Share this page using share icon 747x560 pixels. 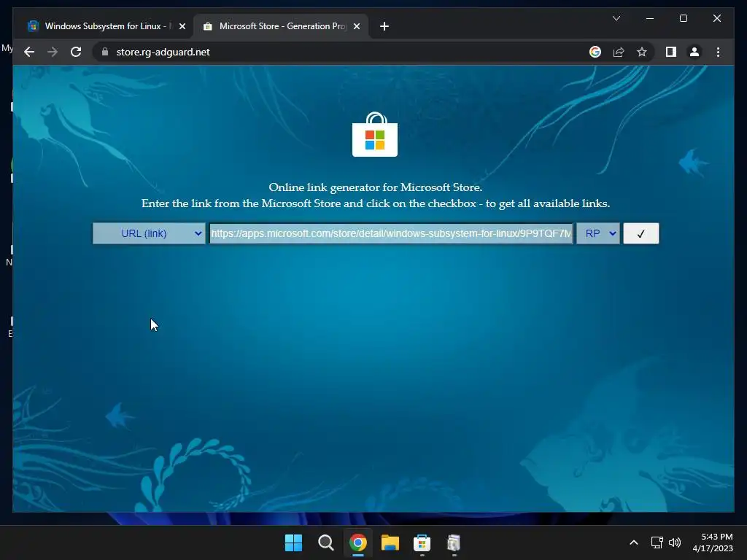point(619,52)
